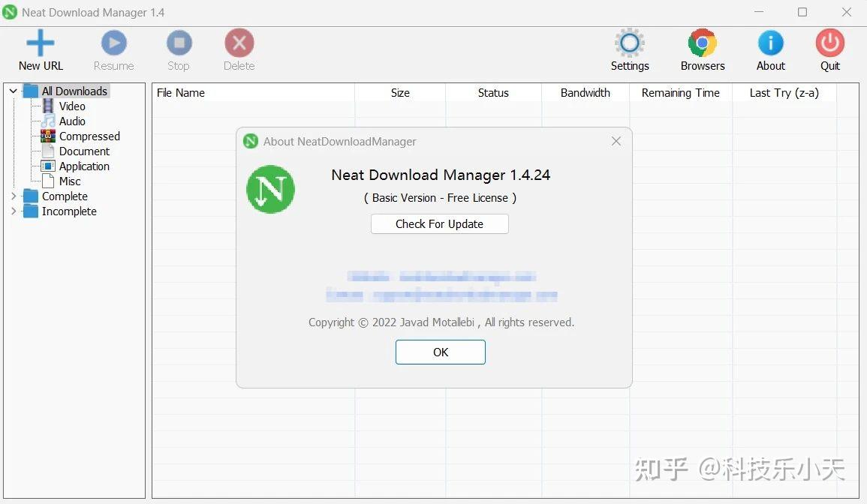This screenshot has height=504, width=867.
Task: Click OK in the About dialog
Action: 440,352
